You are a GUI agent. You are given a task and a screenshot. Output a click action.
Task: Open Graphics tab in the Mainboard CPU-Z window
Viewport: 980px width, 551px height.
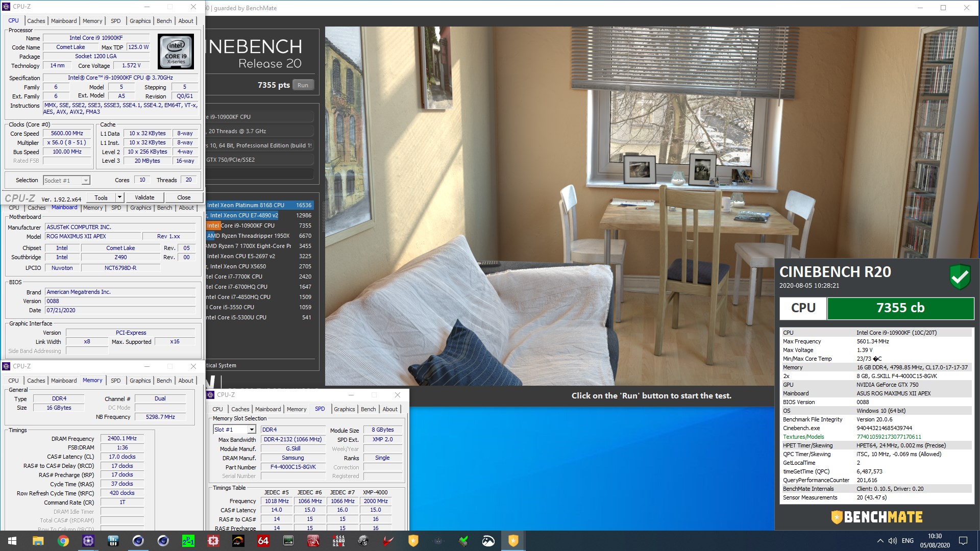pyautogui.click(x=140, y=208)
